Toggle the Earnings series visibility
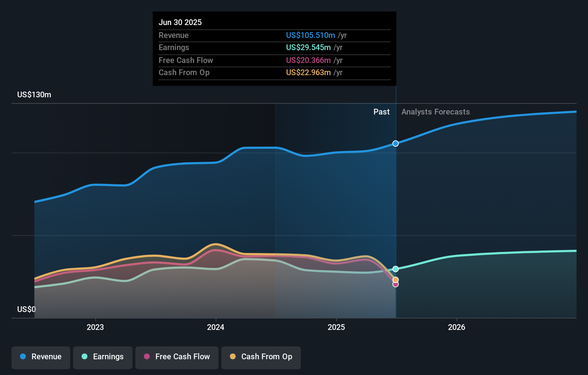The image size is (588, 375). 103,357
